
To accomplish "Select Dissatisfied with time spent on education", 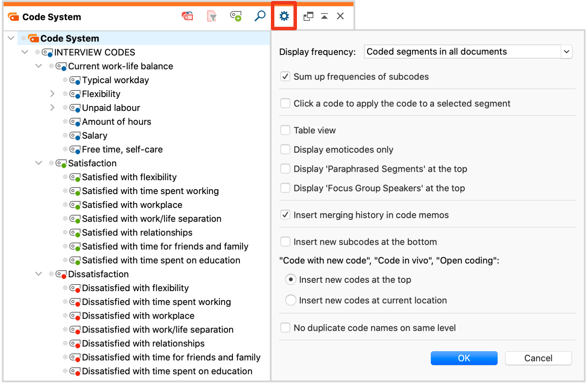I will click(167, 371).
